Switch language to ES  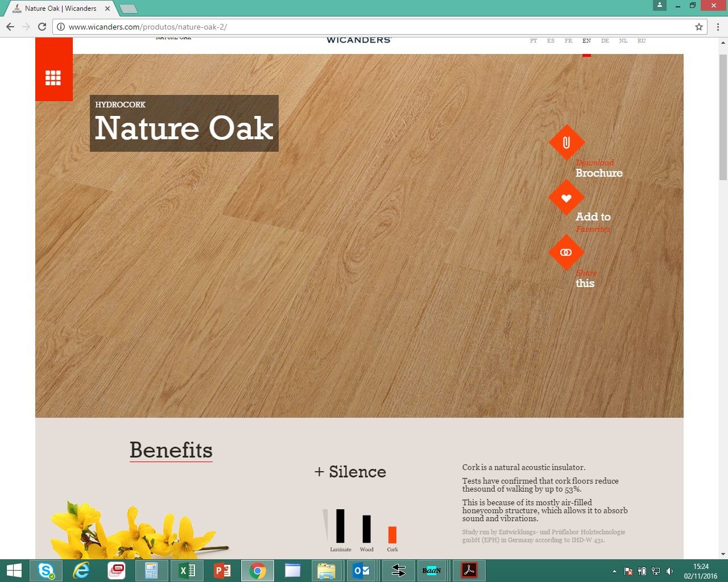click(551, 41)
